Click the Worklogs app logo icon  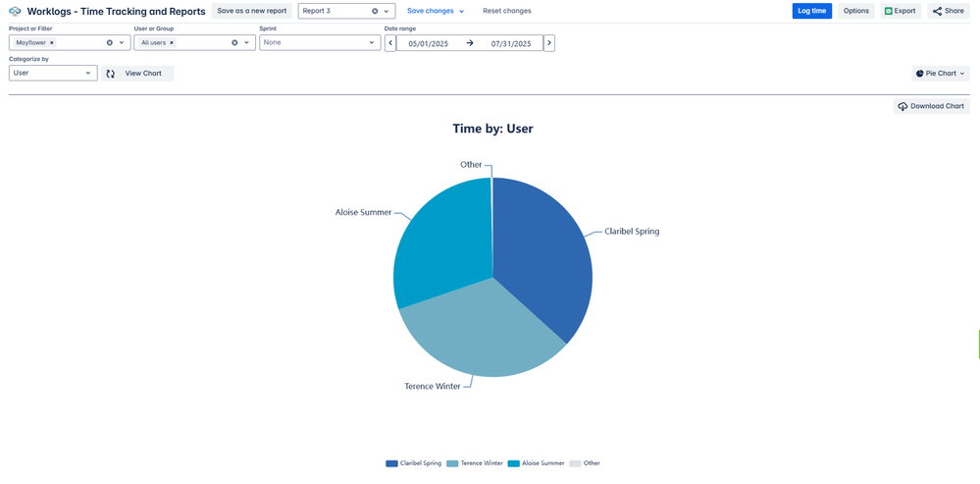coord(15,11)
